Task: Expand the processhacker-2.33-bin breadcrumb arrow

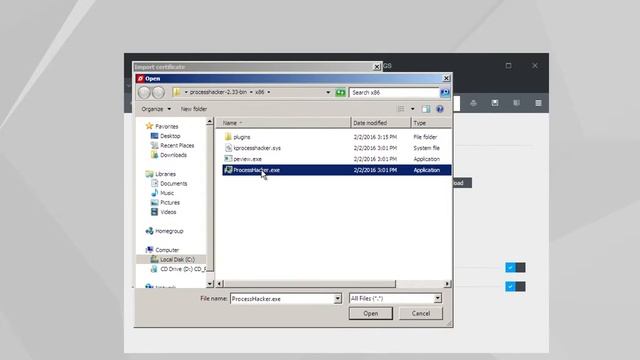Action: (x=251, y=93)
